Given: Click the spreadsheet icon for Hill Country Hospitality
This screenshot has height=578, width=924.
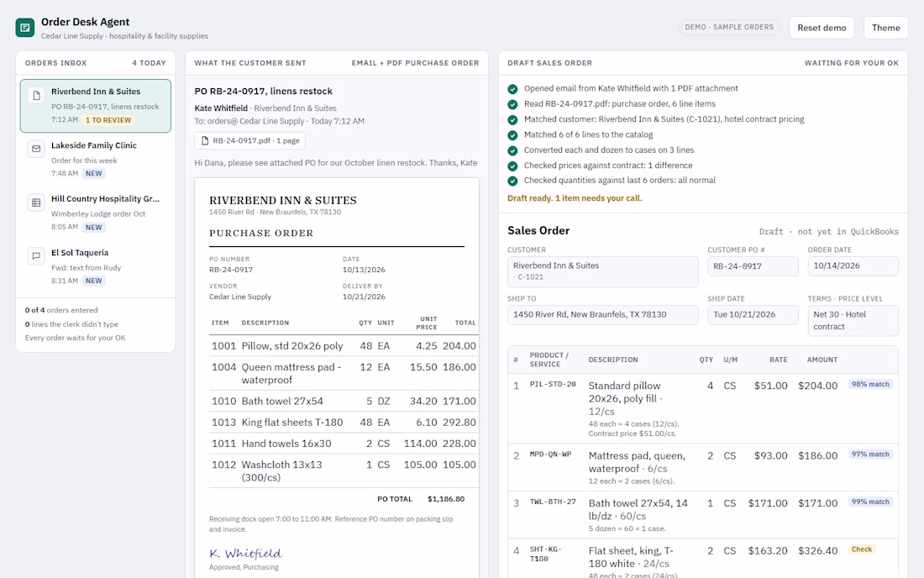Looking at the screenshot, I should coord(36,202).
